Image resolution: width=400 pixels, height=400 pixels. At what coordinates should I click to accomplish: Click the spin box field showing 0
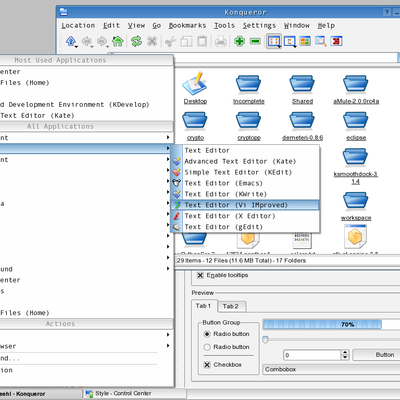pyautogui.click(x=312, y=355)
